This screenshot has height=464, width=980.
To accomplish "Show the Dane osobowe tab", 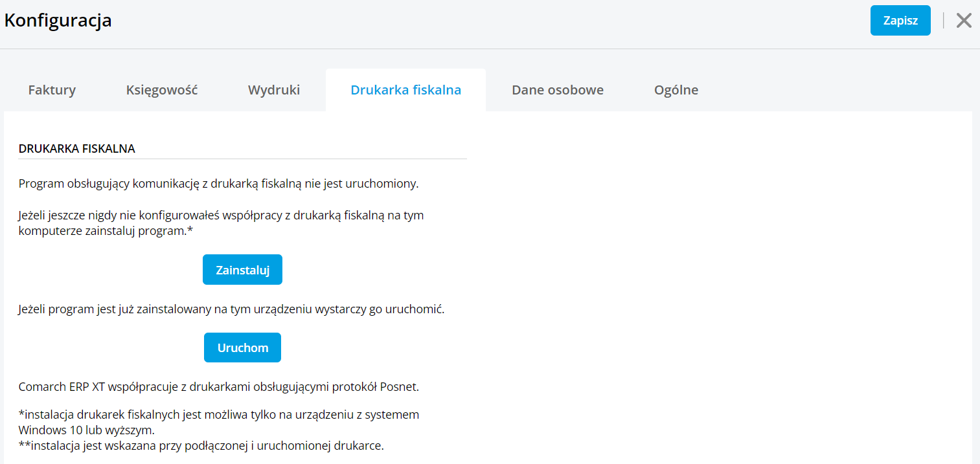I will click(x=558, y=90).
